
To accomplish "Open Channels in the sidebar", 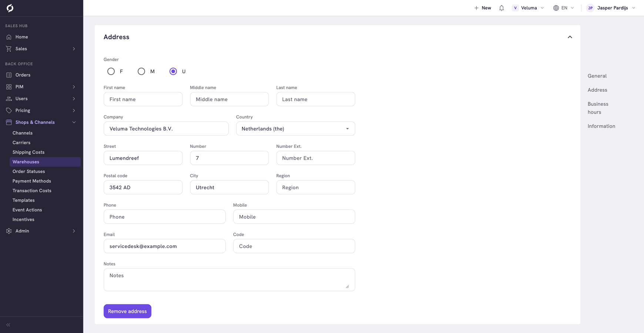I will coord(23,133).
